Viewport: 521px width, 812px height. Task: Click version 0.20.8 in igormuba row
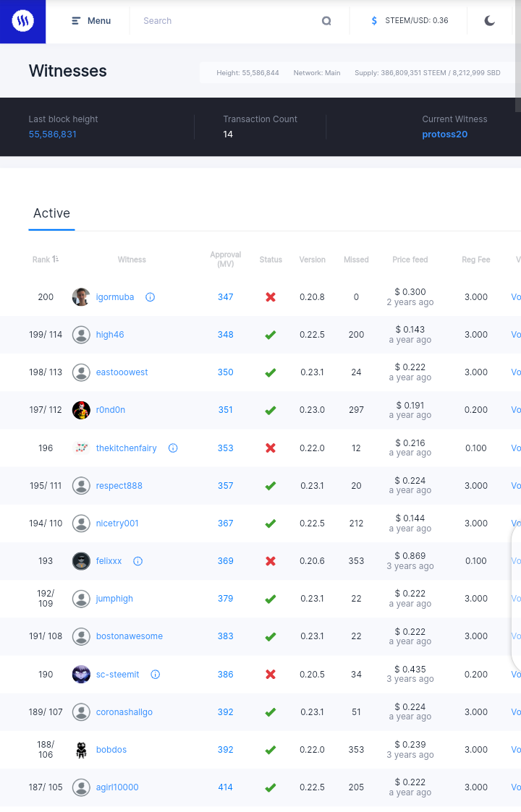[312, 297]
